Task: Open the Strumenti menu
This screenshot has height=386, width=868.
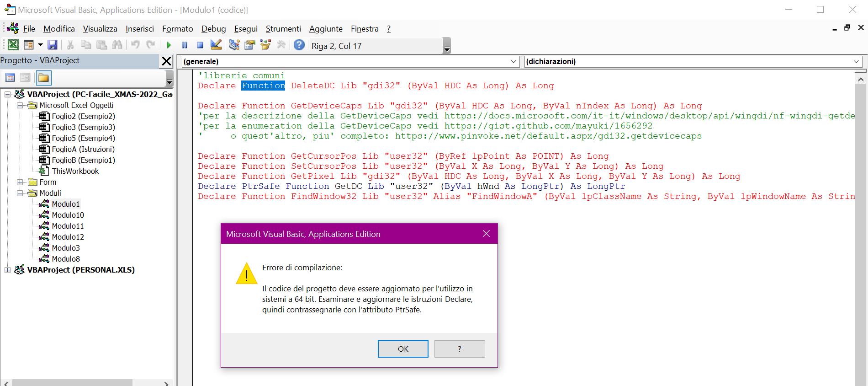Action: click(283, 29)
